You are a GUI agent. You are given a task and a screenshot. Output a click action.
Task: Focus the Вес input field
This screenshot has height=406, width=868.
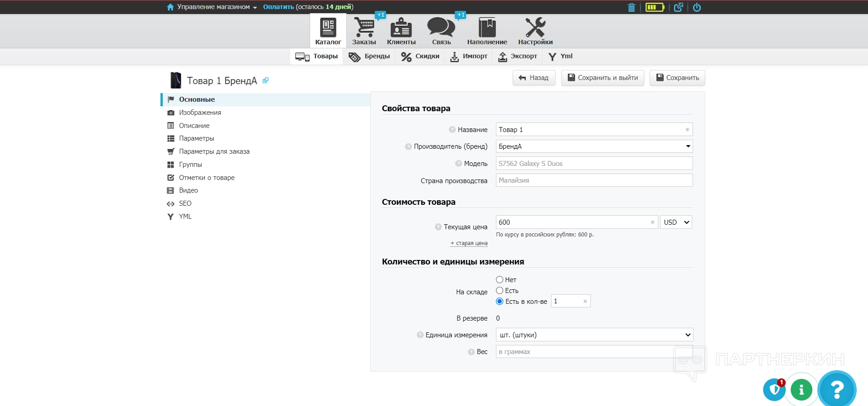[x=594, y=352]
